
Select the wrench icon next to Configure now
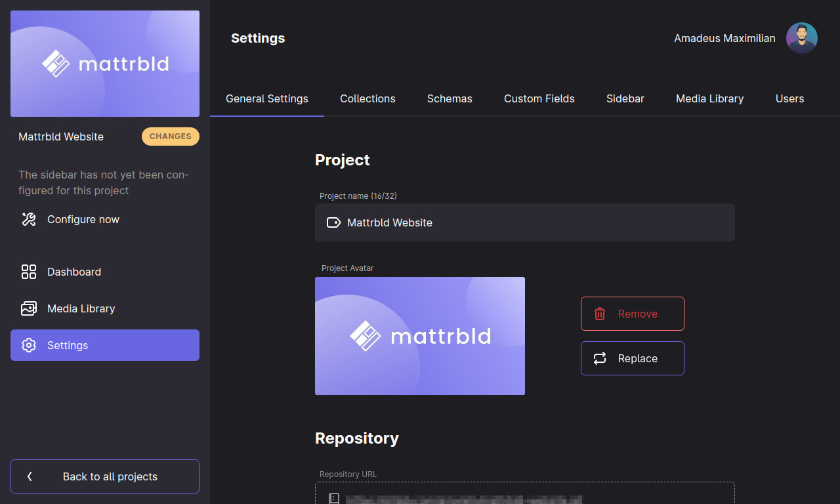point(29,219)
